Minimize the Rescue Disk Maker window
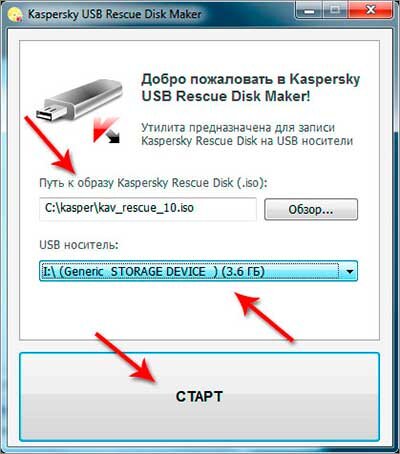This screenshot has width=400, height=454. click(309, 11)
